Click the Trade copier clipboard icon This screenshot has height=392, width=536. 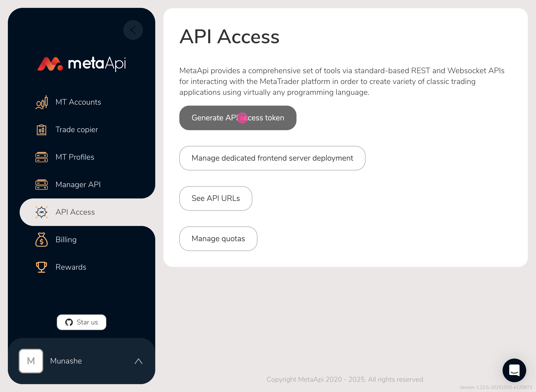[42, 130]
